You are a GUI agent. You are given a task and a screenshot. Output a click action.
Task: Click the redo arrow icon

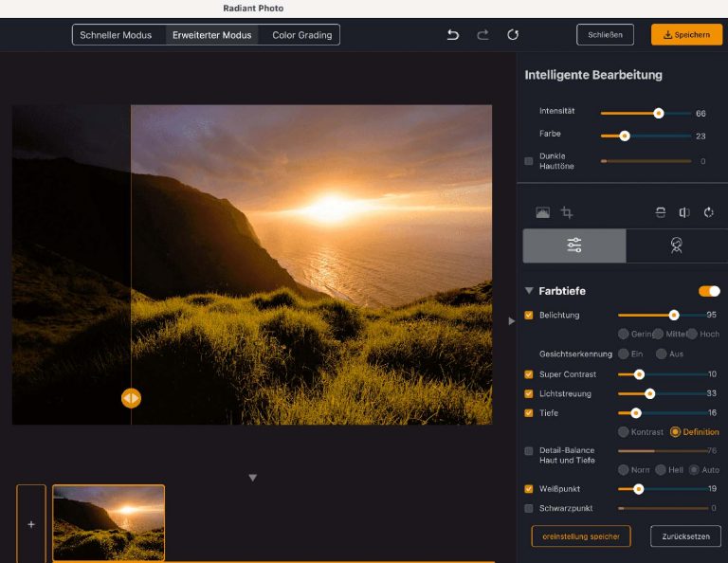(482, 35)
